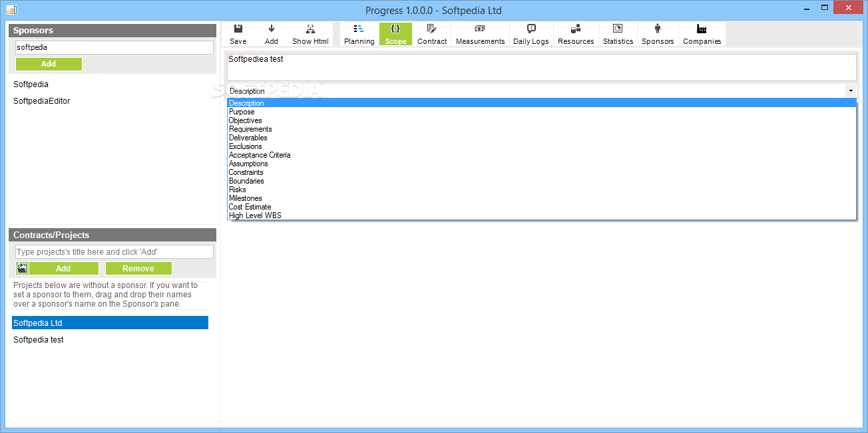Viewport: 868px width, 433px height.
Task: Open the Contract section
Action: click(x=432, y=35)
